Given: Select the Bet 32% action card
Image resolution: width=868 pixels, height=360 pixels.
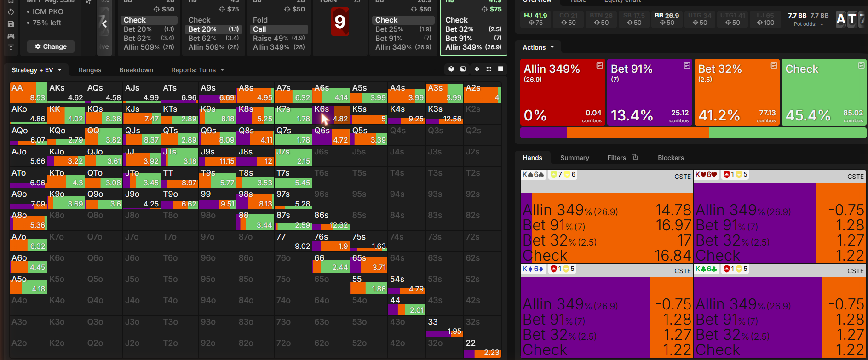Looking at the screenshot, I should [737, 92].
